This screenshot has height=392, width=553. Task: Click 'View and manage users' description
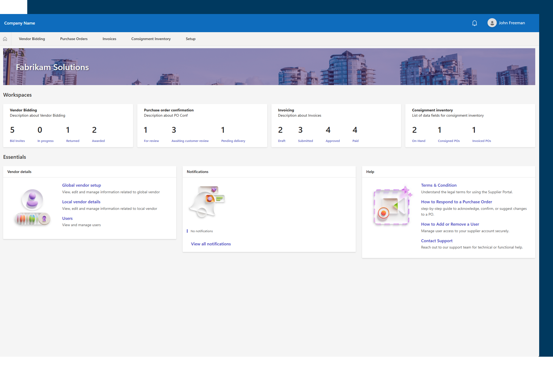[x=81, y=225]
